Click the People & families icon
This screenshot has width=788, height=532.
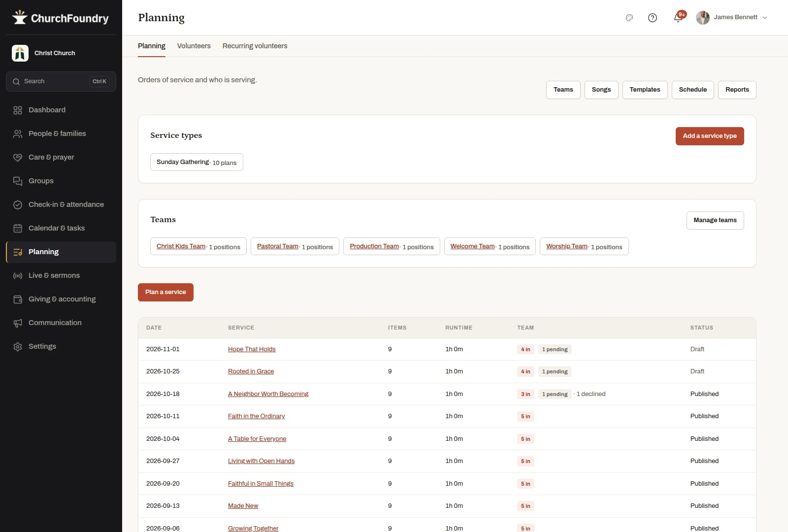click(18, 134)
